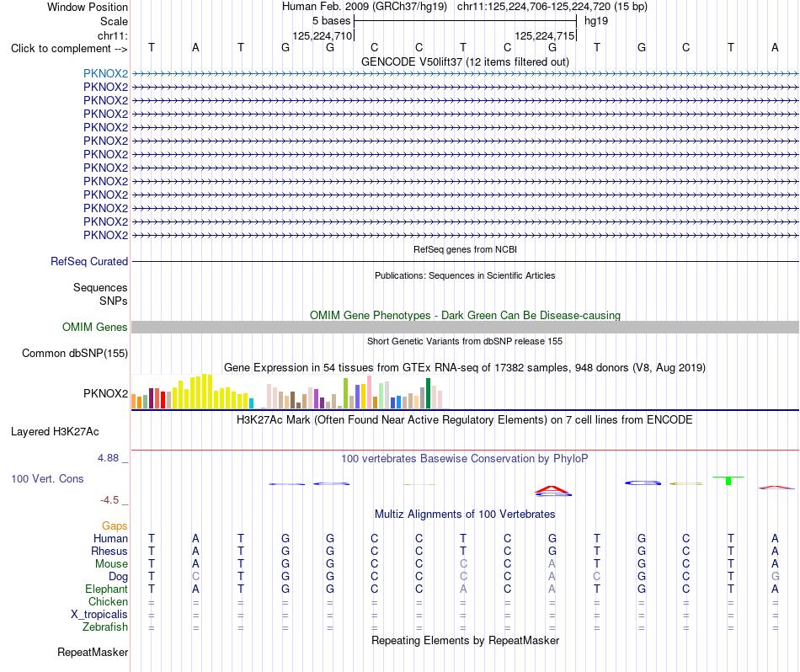Select the Mouse species label
The height and width of the screenshot is (672, 800).
(x=111, y=564)
